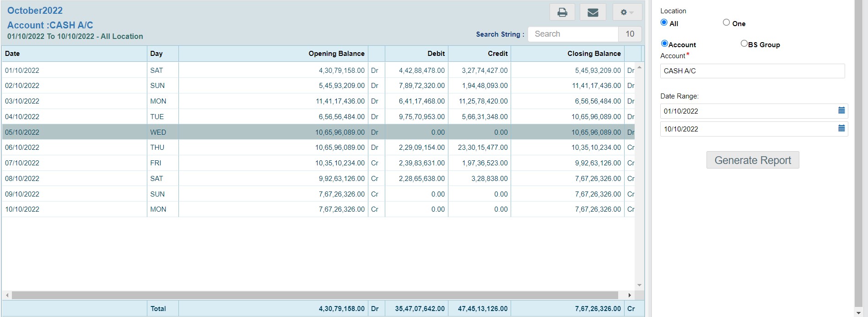
Task: Click closing balance 10,35,10,234.00 on 06/10/2022
Action: [596, 148]
